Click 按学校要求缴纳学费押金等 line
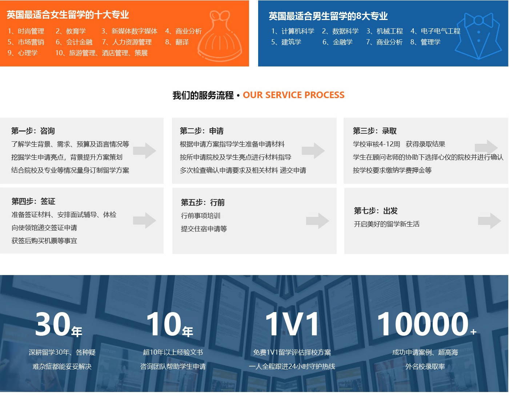The width and height of the screenshot is (509, 420). point(392,170)
